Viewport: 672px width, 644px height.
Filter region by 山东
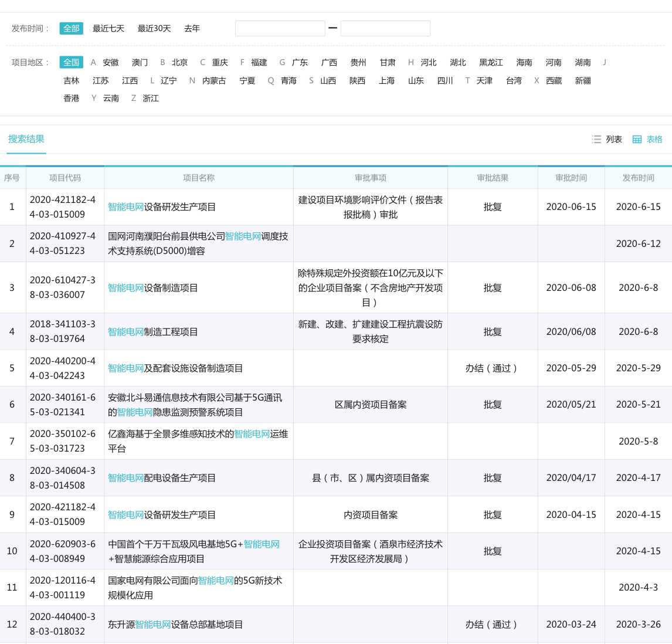pos(415,80)
